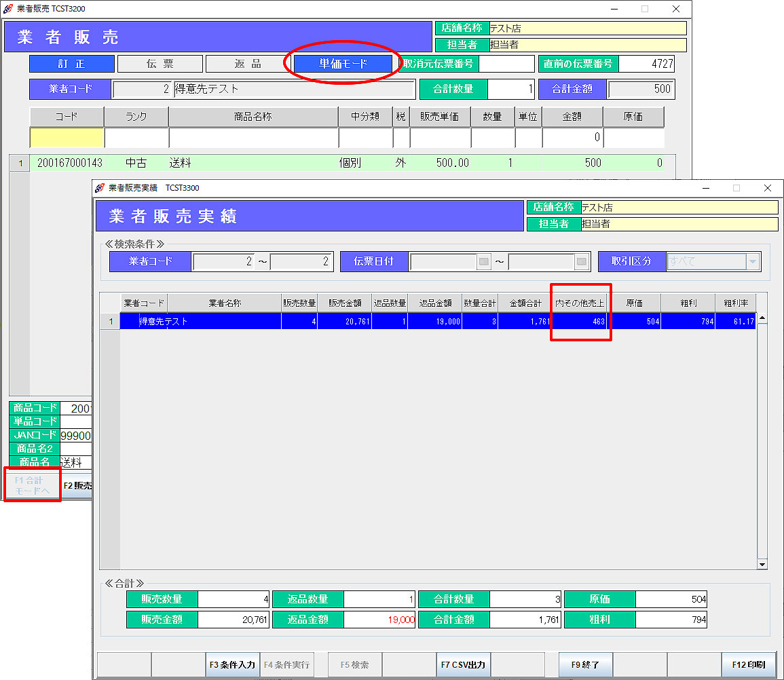The image size is (784, 680).
Task: Click calendar icon for end 伝票日付
Action: pos(581,262)
